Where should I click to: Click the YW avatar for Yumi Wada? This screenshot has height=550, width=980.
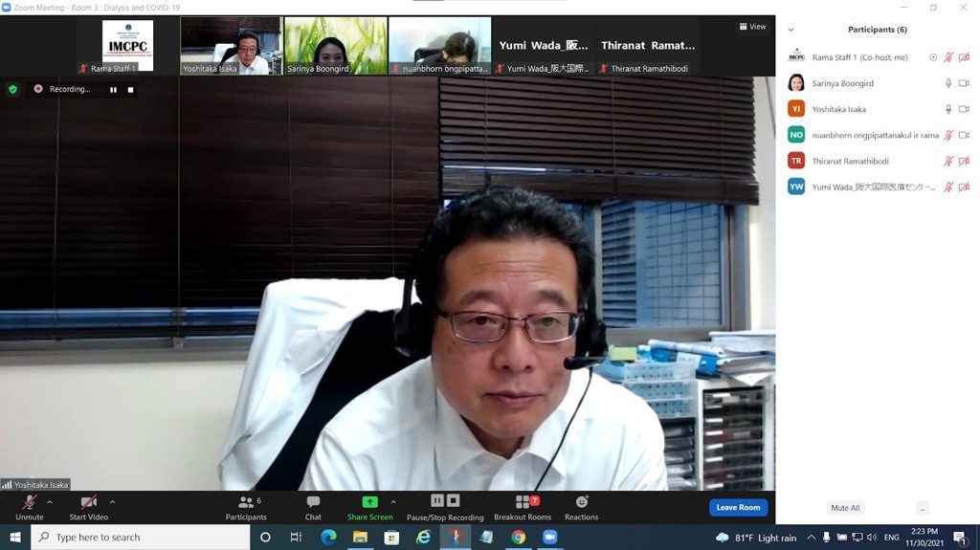coord(796,187)
